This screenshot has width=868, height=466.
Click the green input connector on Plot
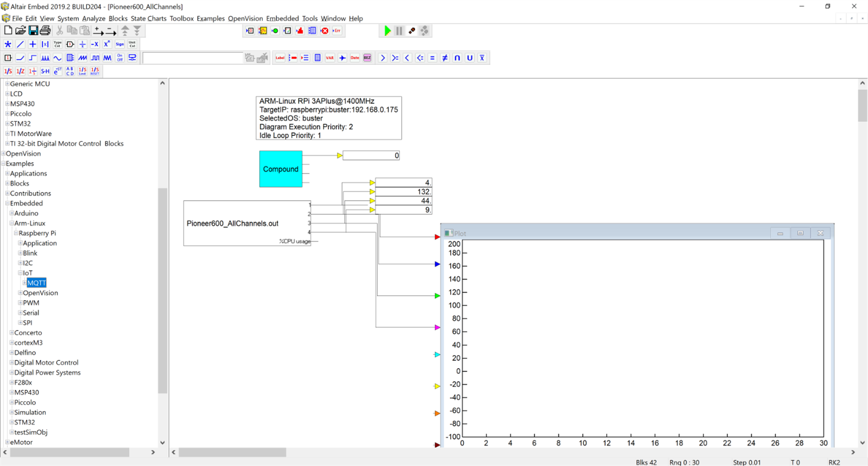tap(437, 296)
